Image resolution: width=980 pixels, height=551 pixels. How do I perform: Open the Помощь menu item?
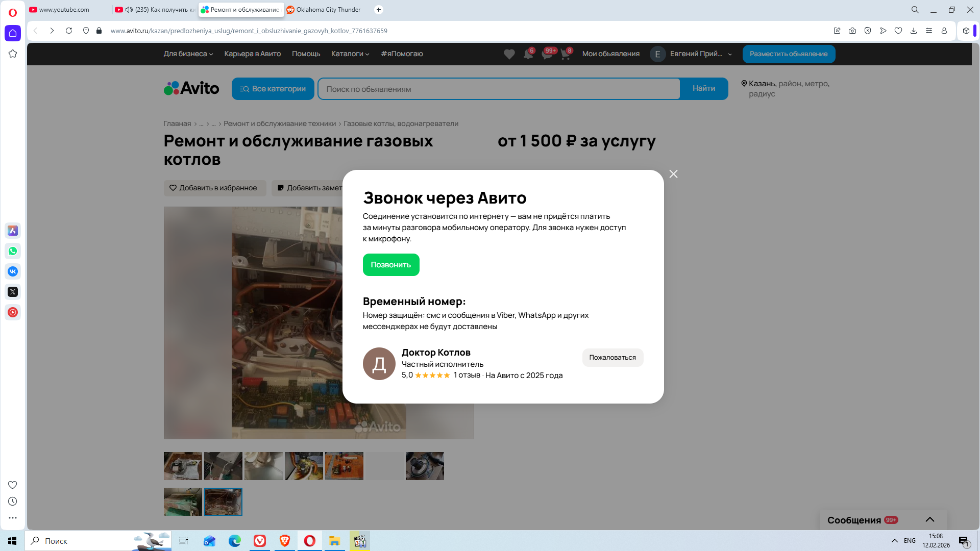pos(306,54)
